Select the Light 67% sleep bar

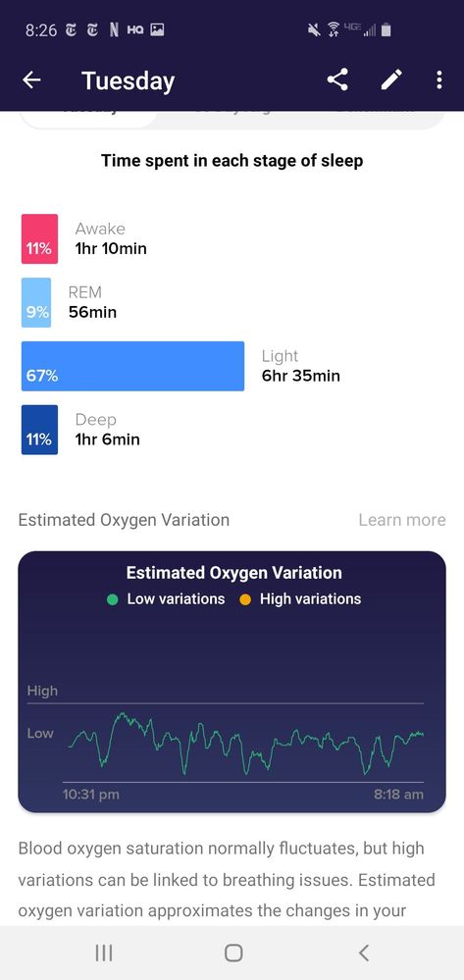point(132,366)
